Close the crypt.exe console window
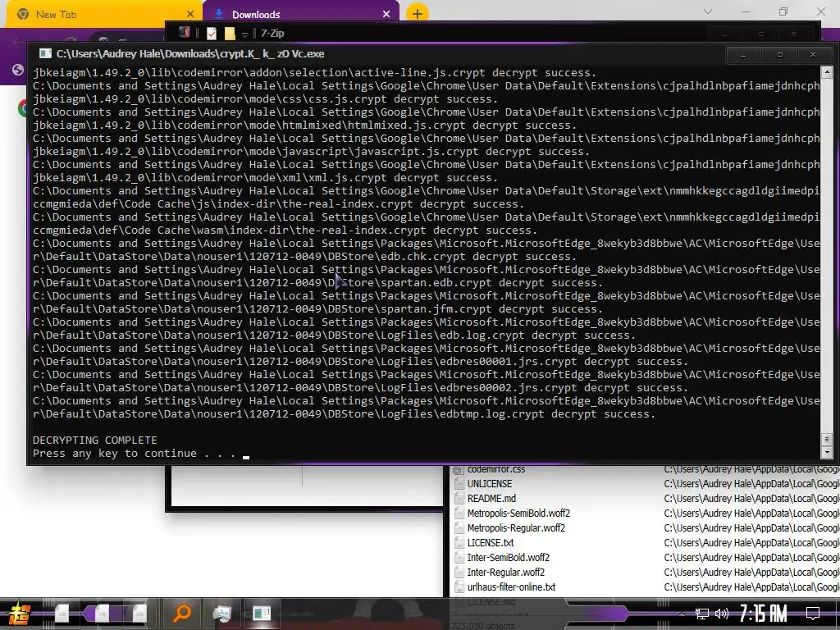Viewport: 840px width, 630px height. point(813,55)
